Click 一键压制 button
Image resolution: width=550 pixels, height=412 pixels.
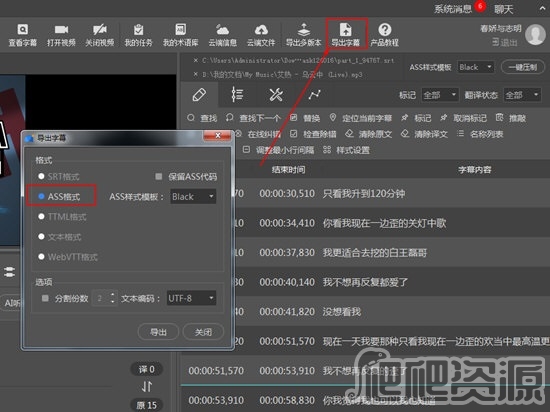point(523,67)
